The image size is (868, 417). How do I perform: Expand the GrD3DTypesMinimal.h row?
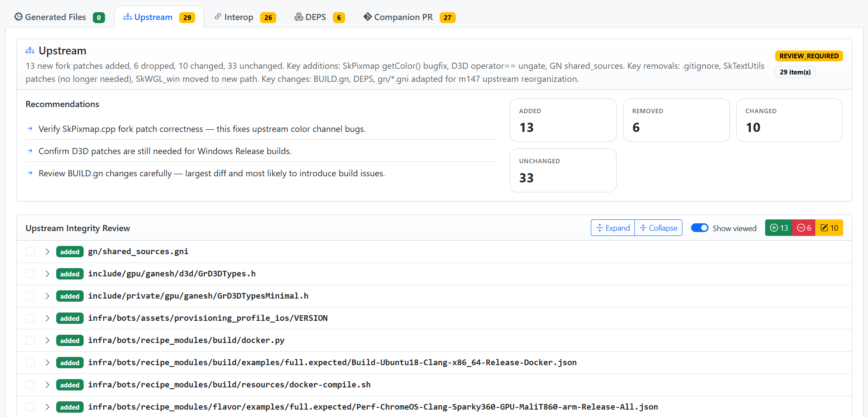[47, 296]
